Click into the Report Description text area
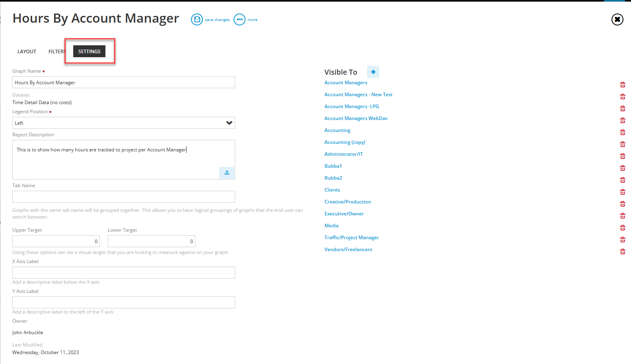Image resolution: width=631 pixels, height=364 pixels. [x=124, y=160]
